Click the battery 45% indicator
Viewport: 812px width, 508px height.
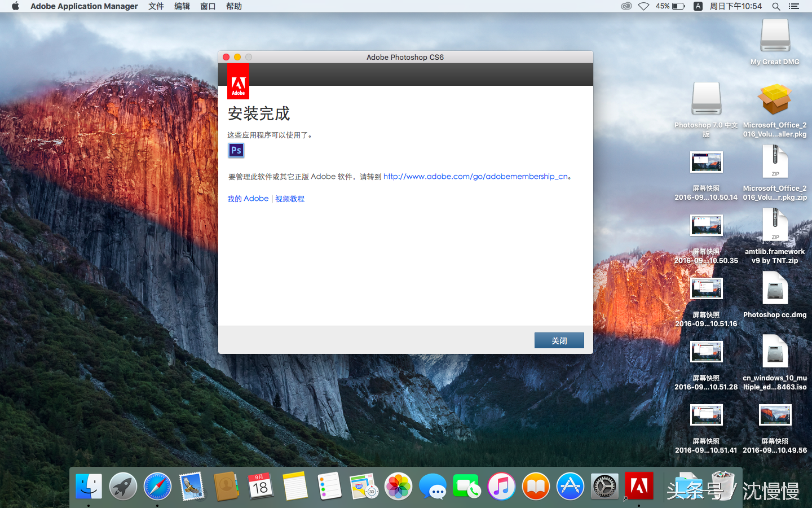tap(670, 6)
